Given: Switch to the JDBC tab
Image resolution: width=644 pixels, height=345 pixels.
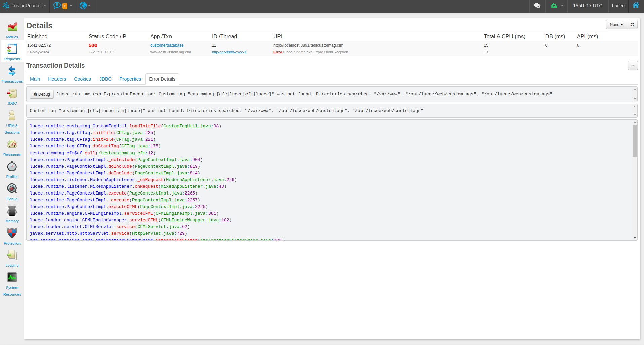Looking at the screenshot, I should pyautogui.click(x=105, y=79).
